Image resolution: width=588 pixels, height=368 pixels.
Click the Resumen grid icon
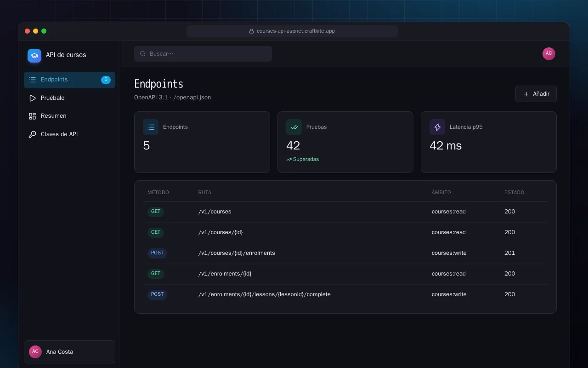point(32,116)
